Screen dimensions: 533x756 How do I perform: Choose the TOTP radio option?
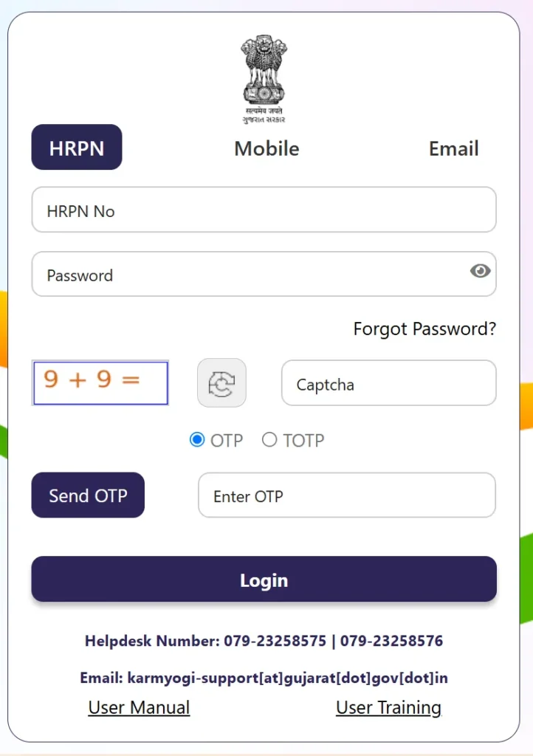[x=269, y=440]
